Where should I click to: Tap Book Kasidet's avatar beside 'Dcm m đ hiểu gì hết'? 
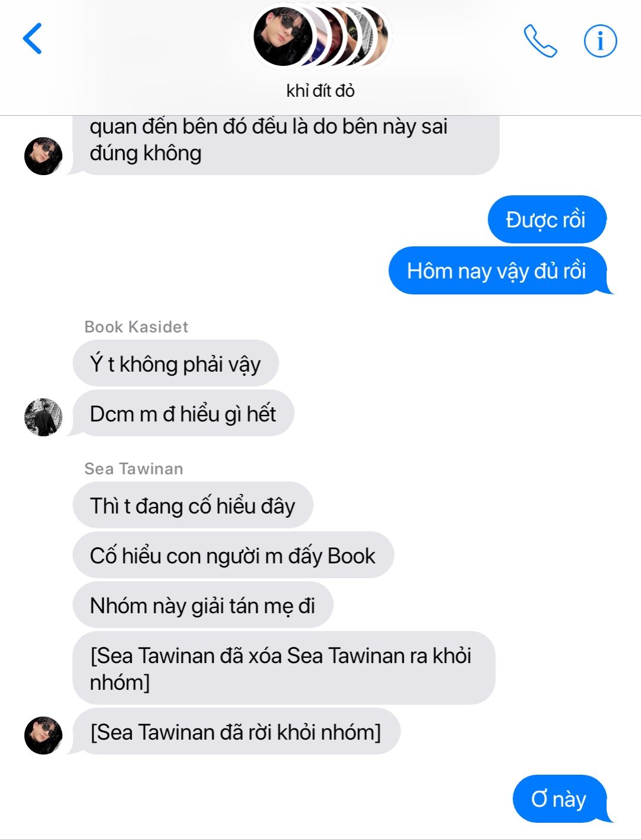[43, 417]
